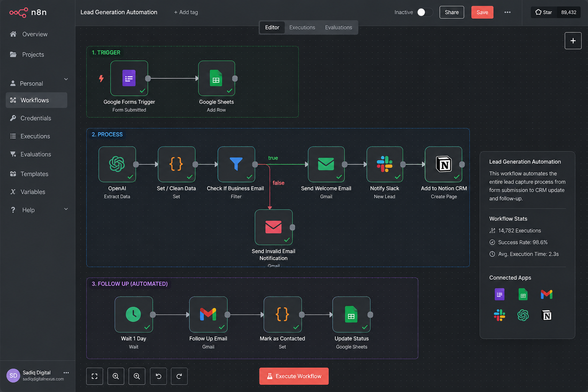The image size is (588, 392).
Task: Select the Add to Notion CRM node
Action: 444,164
